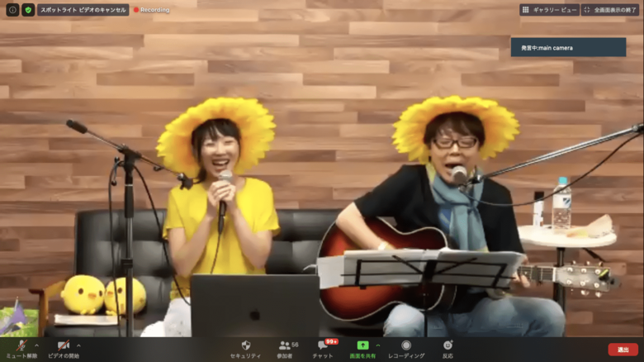Open the meeting info icon
The height and width of the screenshot is (362, 644).
click(x=12, y=10)
